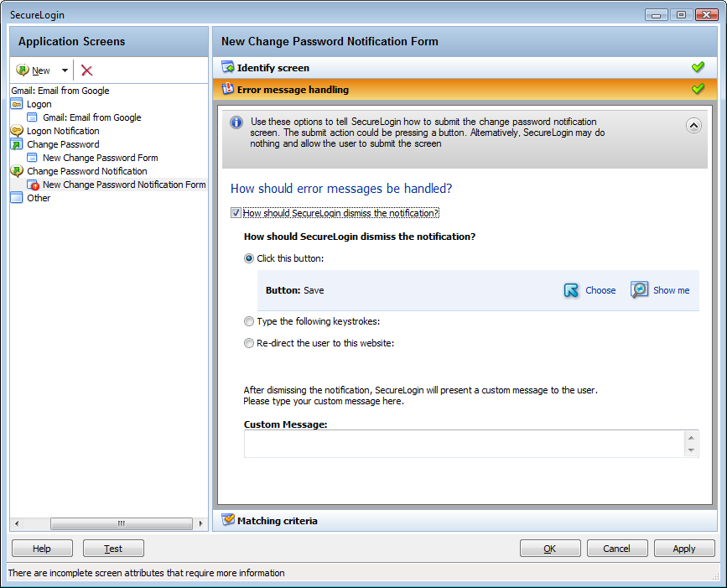Select Re-direct the user to this website option
Screen dimensions: 727x588
click(x=249, y=343)
